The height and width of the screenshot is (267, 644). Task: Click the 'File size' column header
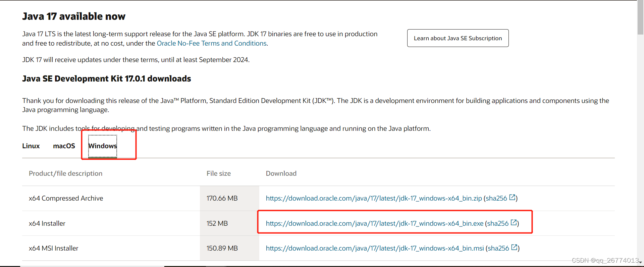(219, 173)
